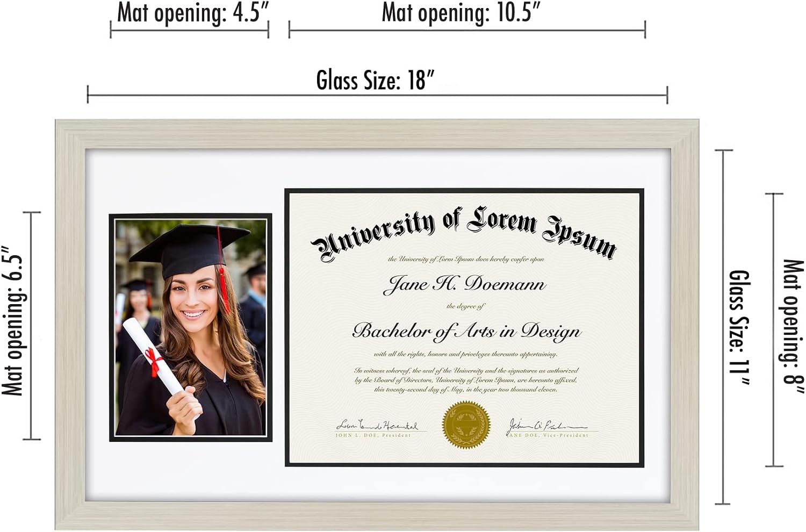Click the Glass Size: 11" vertical label

coord(739,327)
